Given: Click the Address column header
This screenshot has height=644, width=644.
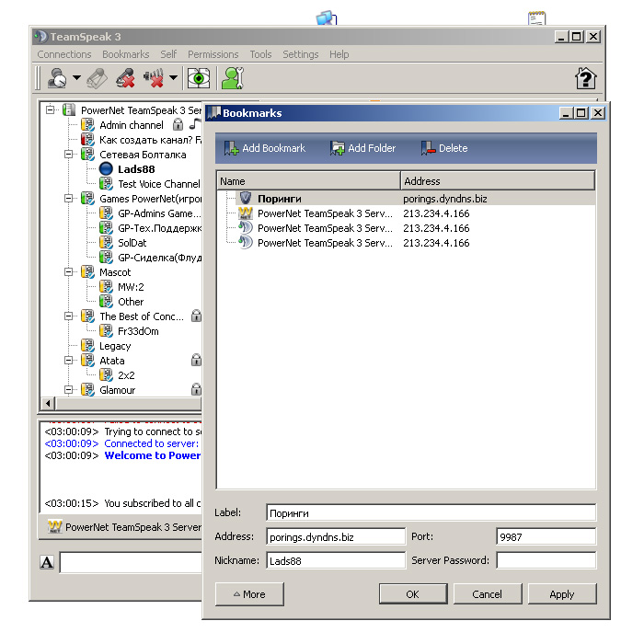Looking at the screenshot, I should pos(498,181).
